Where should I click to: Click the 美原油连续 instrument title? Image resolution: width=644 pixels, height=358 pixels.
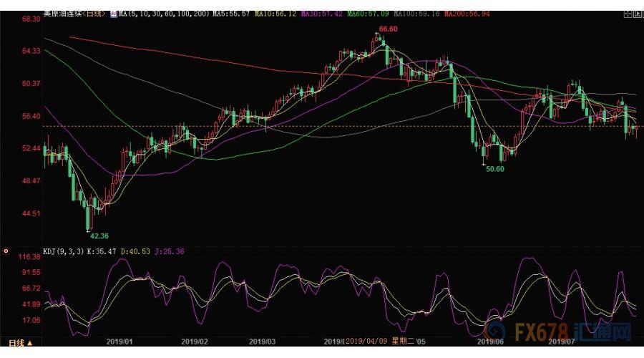pyautogui.click(x=63, y=14)
